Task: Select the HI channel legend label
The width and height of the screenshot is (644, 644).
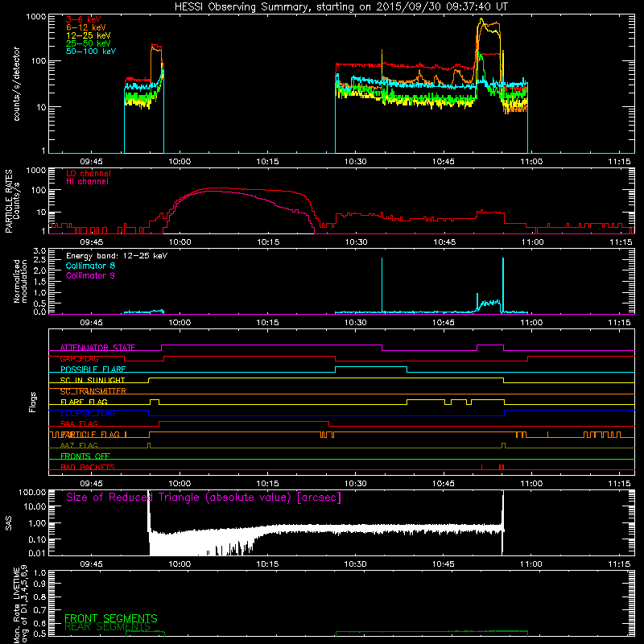Action: pos(87,181)
